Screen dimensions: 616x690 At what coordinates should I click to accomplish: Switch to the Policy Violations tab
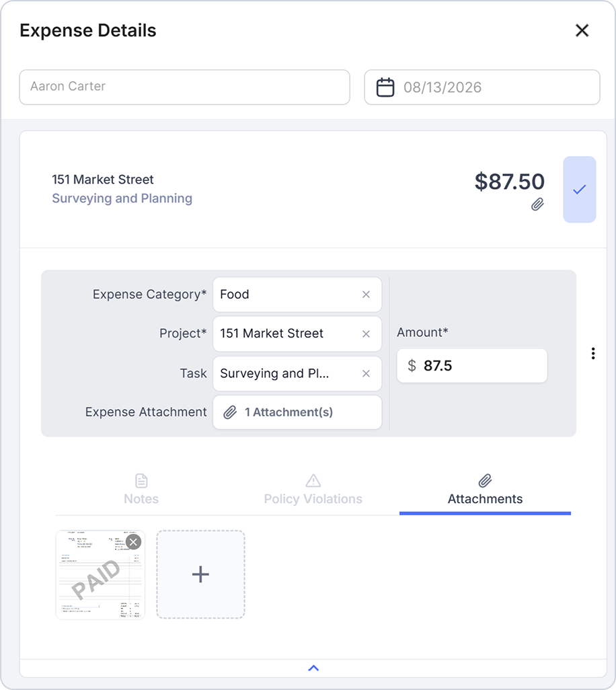point(313,490)
